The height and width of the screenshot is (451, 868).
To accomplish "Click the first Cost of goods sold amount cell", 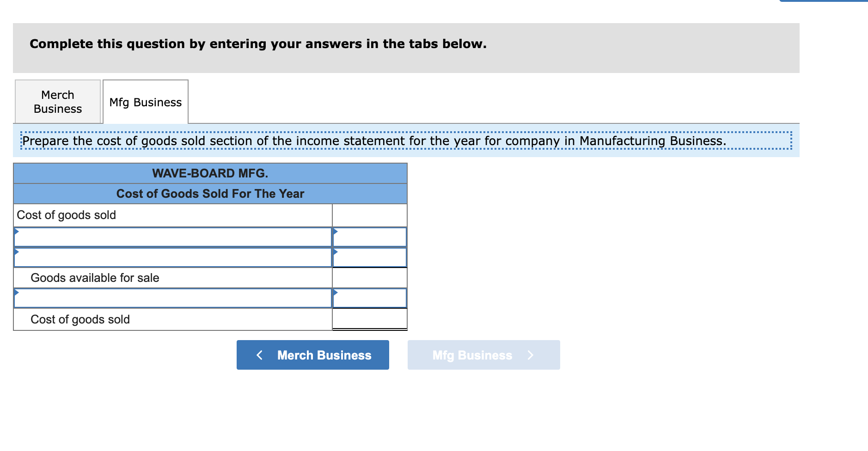I will (369, 214).
